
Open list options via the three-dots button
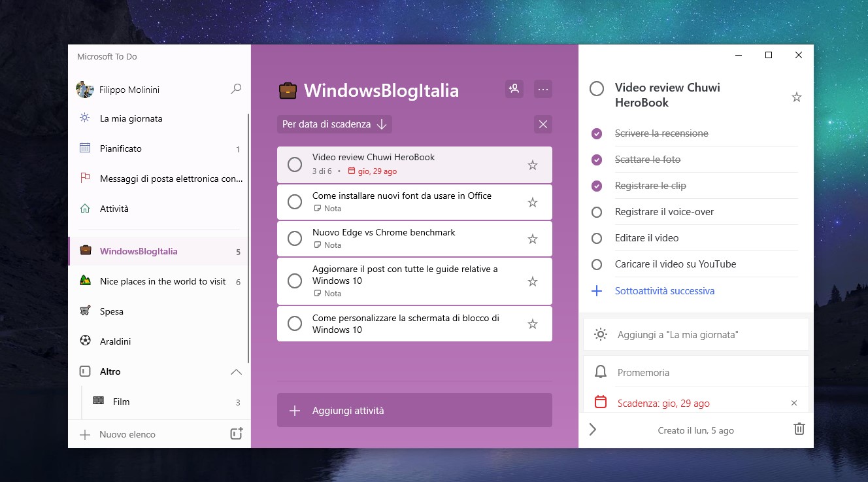(x=543, y=89)
